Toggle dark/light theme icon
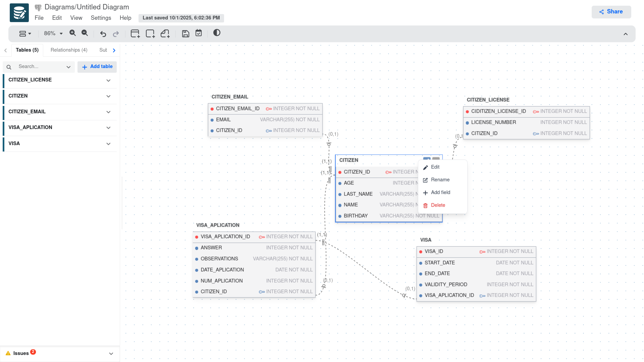Image resolution: width=644 pixels, height=362 pixels. [x=217, y=33]
